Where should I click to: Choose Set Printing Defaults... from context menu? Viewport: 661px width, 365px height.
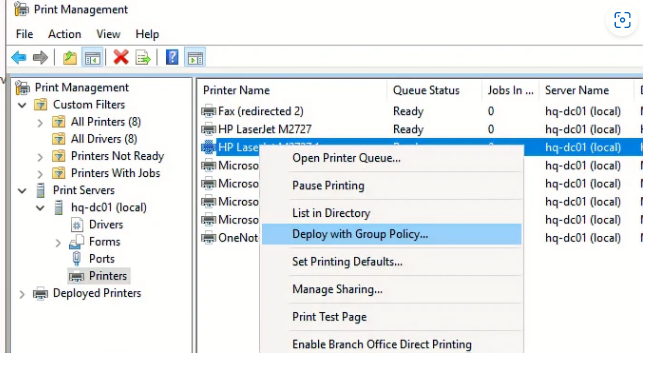[x=392, y=262]
